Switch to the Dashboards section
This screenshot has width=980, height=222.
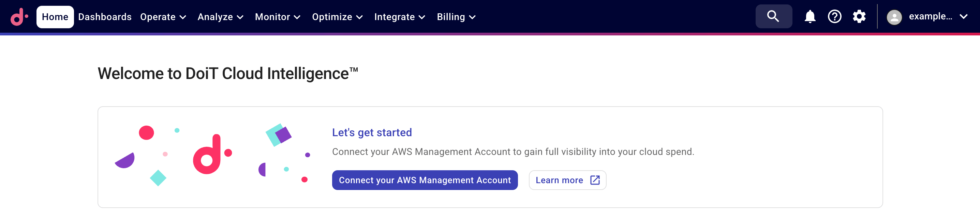pyautogui.click(x=105, y=17)
